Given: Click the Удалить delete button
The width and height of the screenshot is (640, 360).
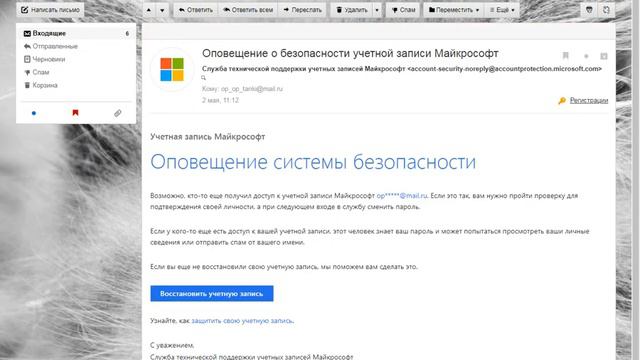Looking at the screenshot, I should coord(351,10).
